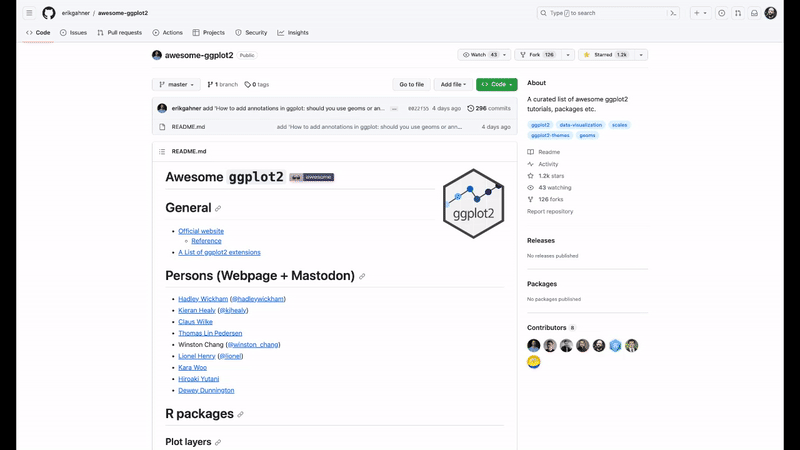Open the yellow contributor avatar

(x=534, y=362)
